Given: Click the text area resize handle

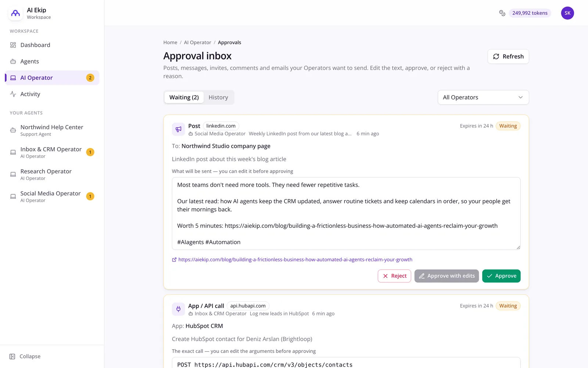Looking at the screenshot, I should [x=518, y=248].
